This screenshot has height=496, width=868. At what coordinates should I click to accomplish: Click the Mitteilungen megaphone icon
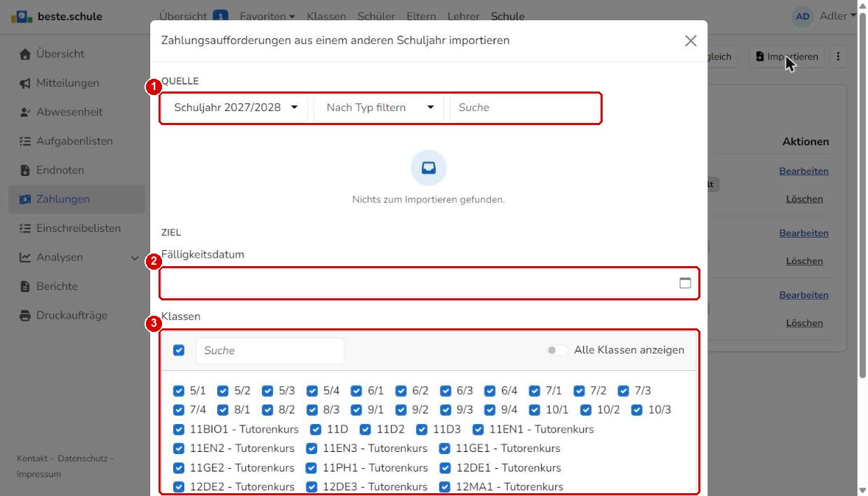click(25, 83)
